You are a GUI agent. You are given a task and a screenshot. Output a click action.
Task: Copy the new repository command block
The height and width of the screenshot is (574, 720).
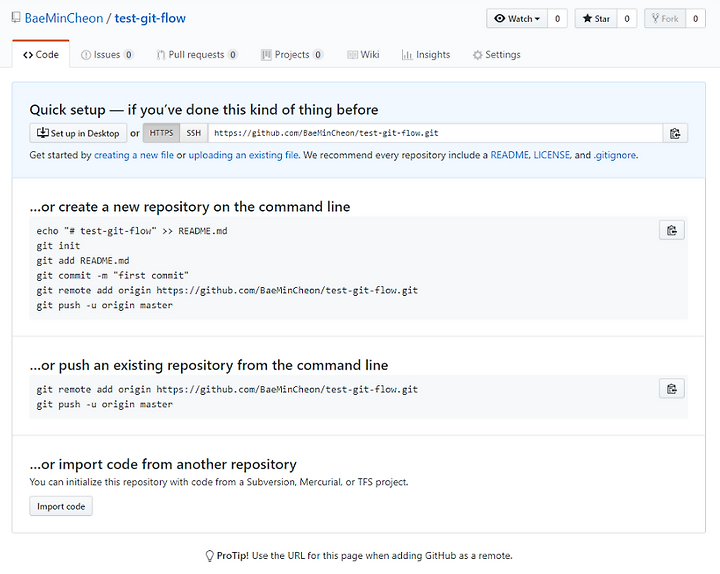click(672, 230)
